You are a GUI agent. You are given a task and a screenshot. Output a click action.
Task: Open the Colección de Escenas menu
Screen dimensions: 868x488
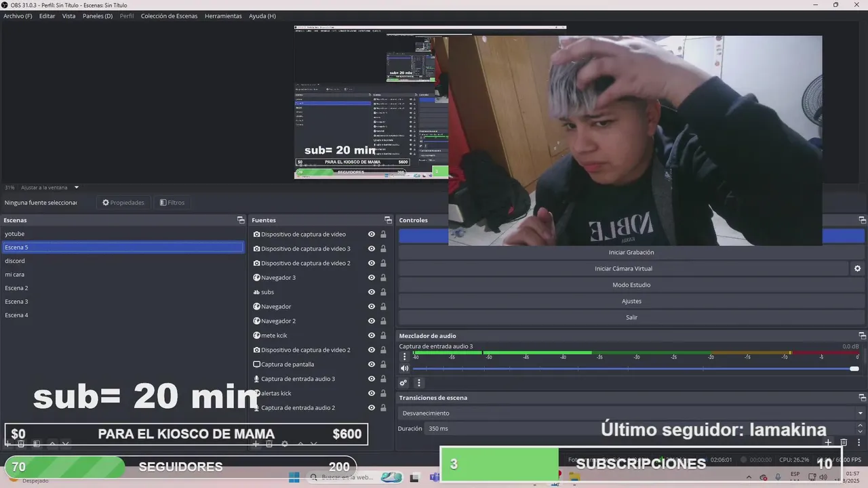[x=170, y=16]
